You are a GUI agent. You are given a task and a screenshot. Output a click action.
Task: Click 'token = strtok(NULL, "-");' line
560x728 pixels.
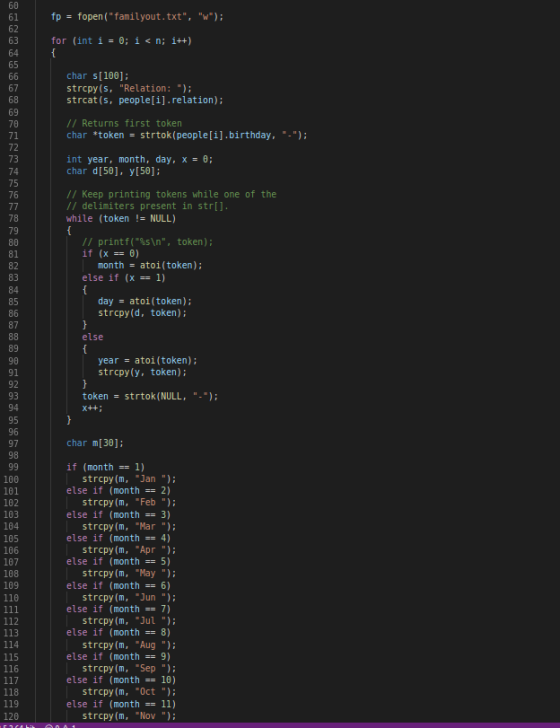(150, 396)
